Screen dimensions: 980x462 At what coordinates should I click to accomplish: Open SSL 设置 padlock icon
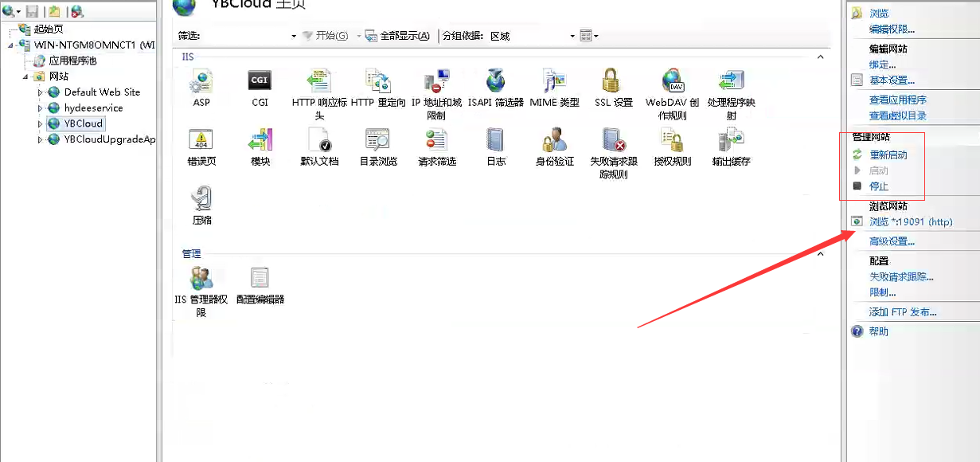(x=611, y=81)
